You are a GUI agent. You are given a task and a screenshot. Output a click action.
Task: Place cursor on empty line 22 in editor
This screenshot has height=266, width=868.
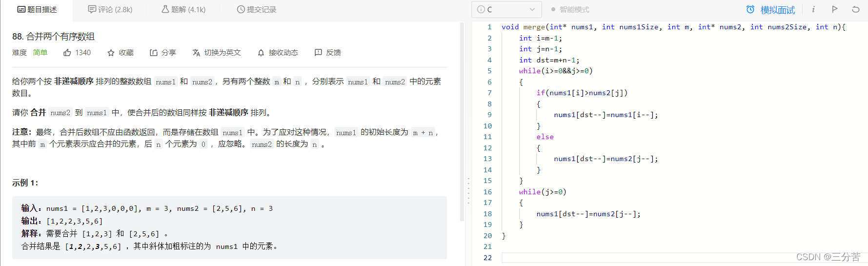coord(634,258)
